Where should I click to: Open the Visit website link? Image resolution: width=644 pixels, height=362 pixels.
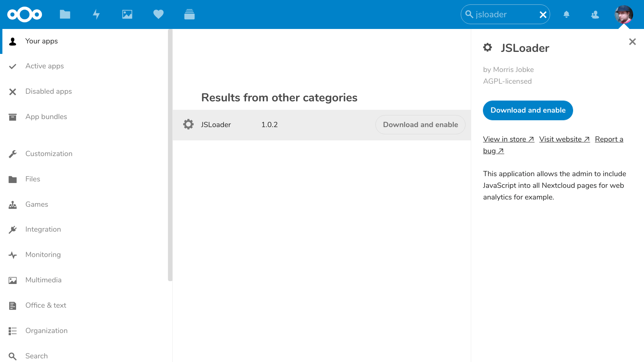[x=565, y=139]
